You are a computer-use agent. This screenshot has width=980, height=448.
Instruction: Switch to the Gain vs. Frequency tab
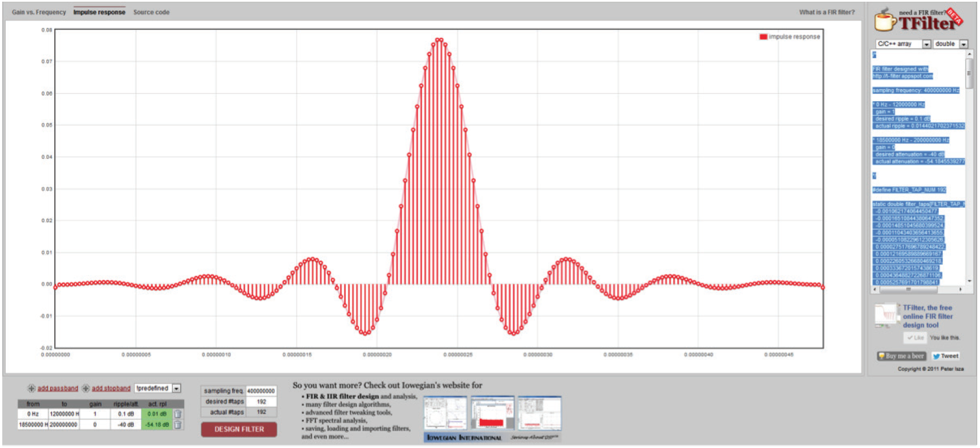[x=39, y=12]
